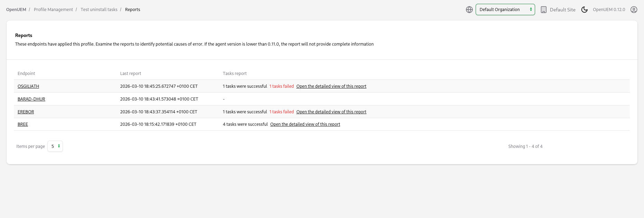Expand the items per page selector
The width and height of the screenshot is (644, 218).
coord(55,146)
